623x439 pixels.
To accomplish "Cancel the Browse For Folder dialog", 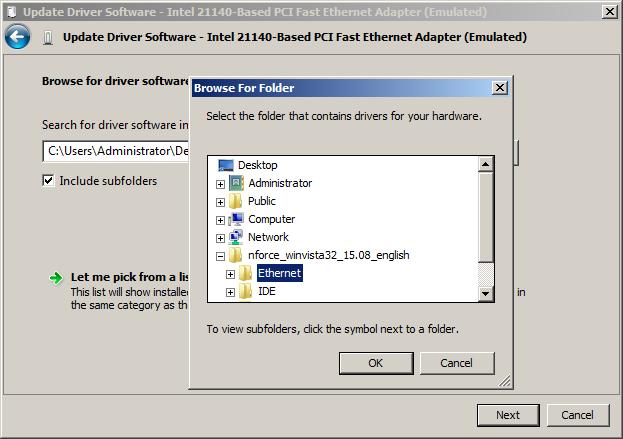I will point(457,363).
